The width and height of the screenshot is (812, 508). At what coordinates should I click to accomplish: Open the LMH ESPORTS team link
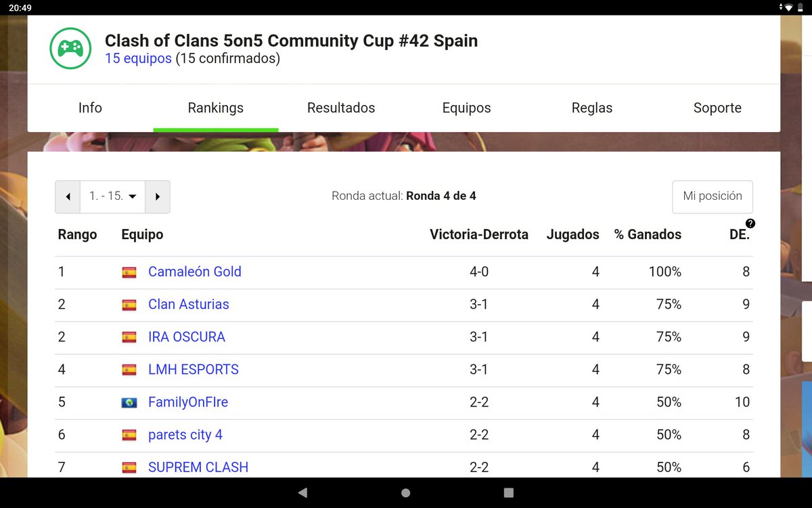[193, 369]
